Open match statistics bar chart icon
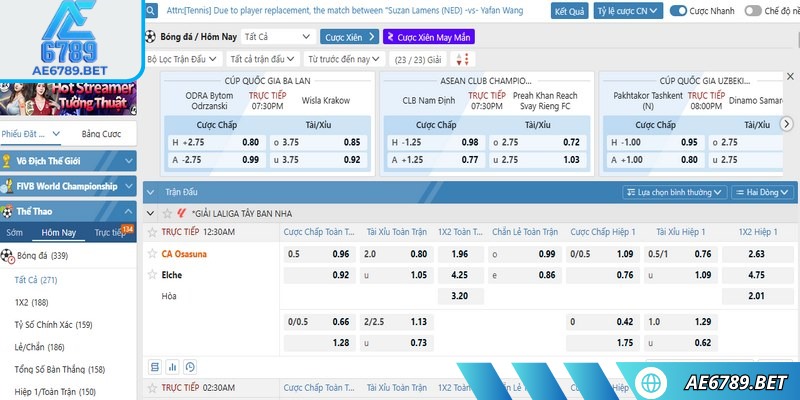The width and height of the screenshot is (800, 400). click(x=172, y=366)
